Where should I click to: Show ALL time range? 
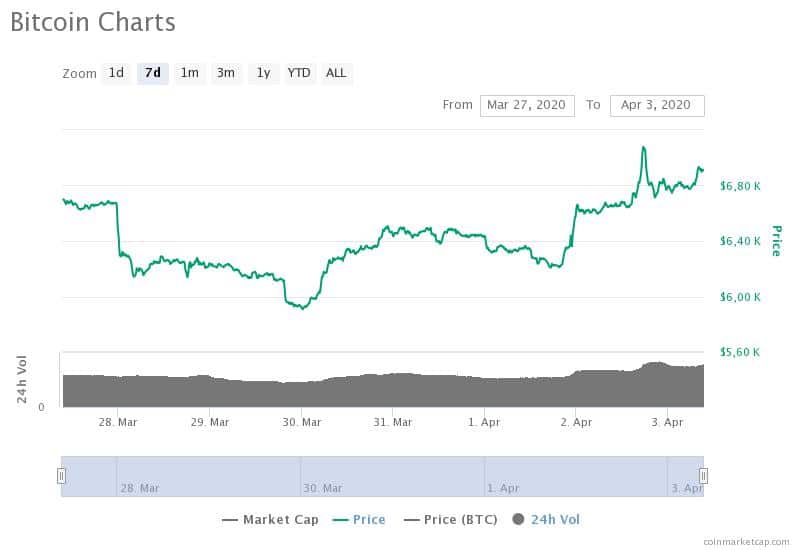[336, 73]
